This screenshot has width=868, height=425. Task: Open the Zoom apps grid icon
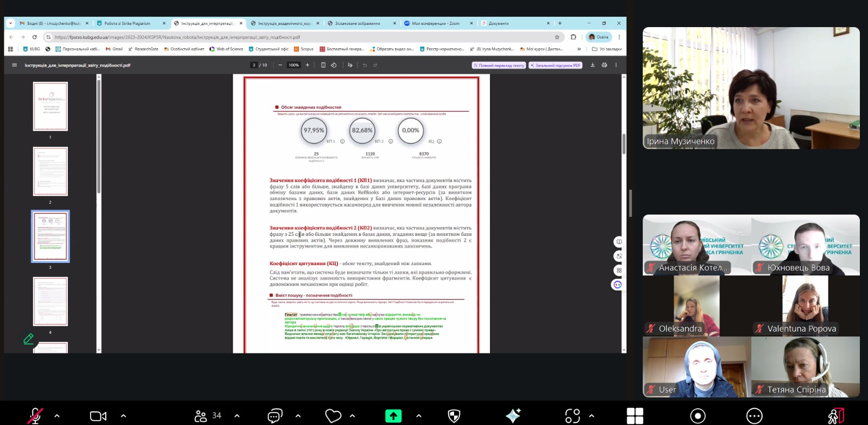click(635, 416)
